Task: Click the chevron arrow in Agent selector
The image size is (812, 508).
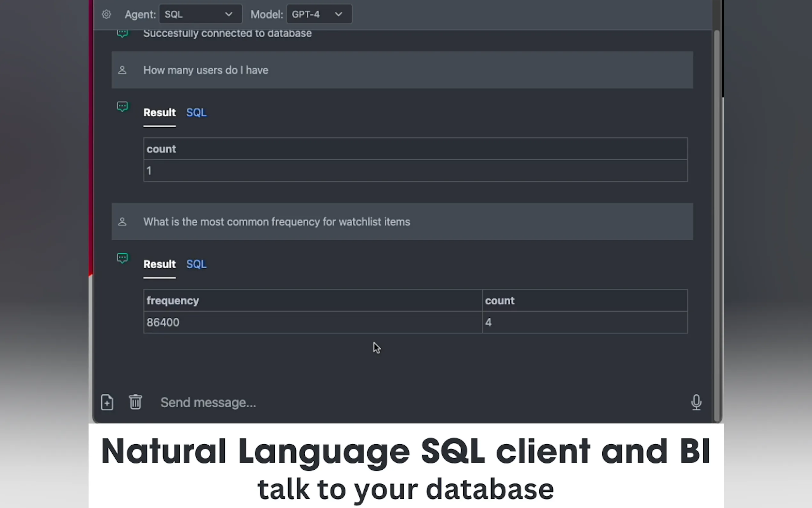Action: (x=229, y=14)
